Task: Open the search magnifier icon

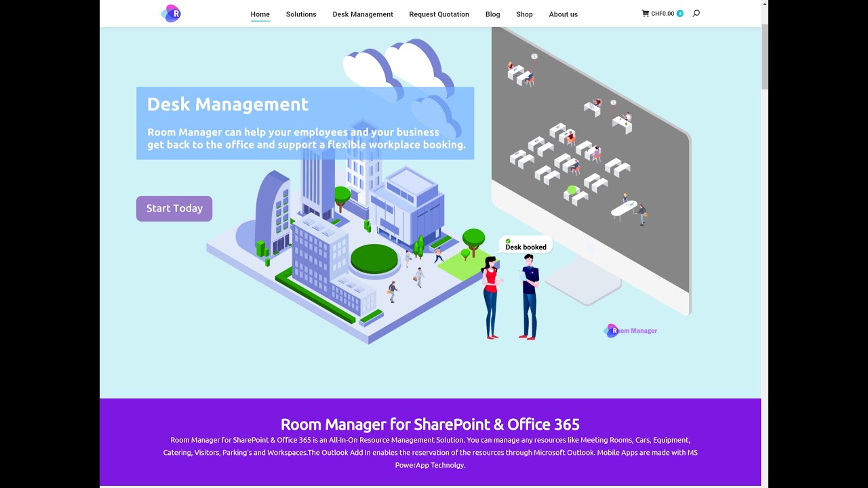Action: (x=696, y=14)
